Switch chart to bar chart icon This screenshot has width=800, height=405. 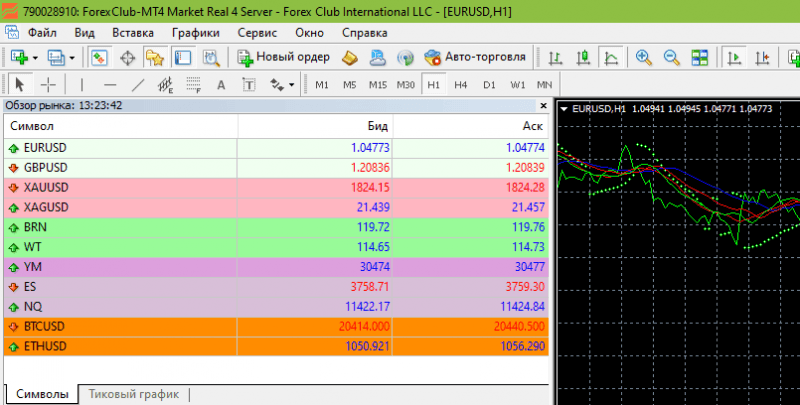click(555, 58)
